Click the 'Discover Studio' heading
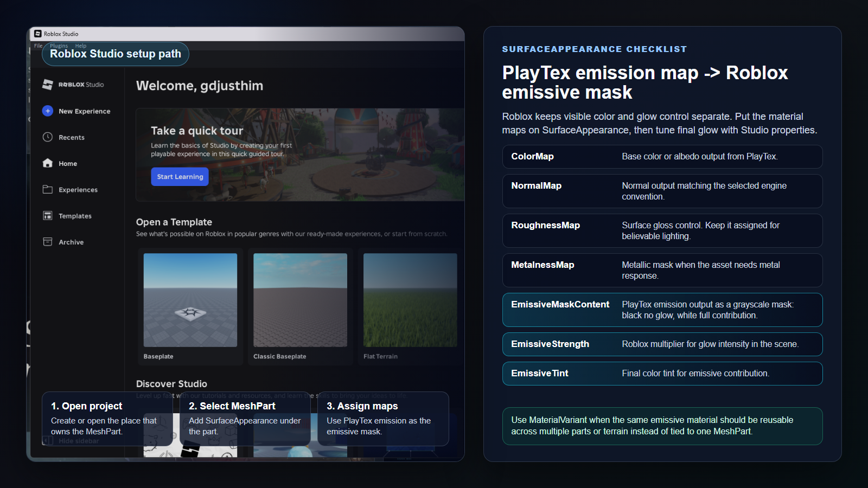The height and width of the screenshot is (488, 868). (171, 384)
